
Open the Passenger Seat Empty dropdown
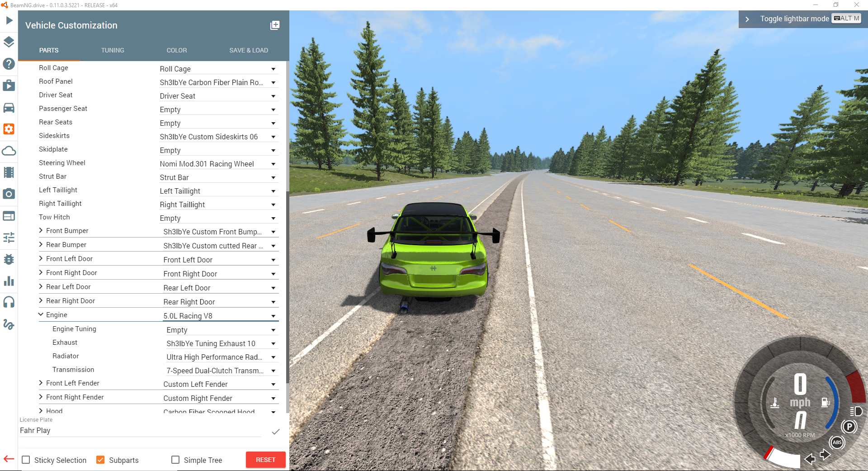(218, 109)
